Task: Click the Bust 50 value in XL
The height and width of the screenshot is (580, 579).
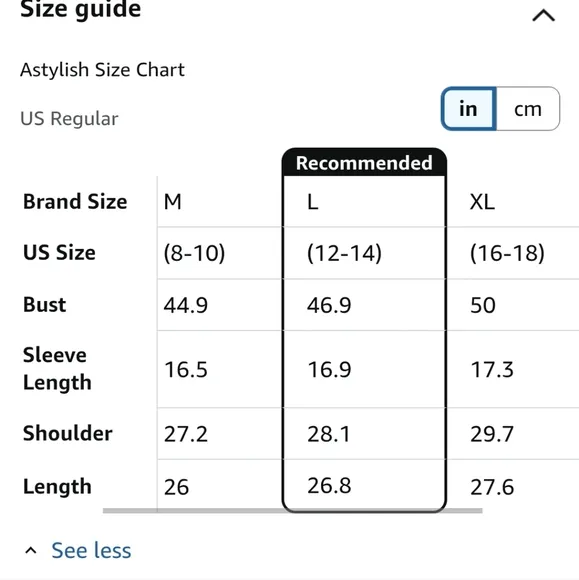Action: click(482, 305)
